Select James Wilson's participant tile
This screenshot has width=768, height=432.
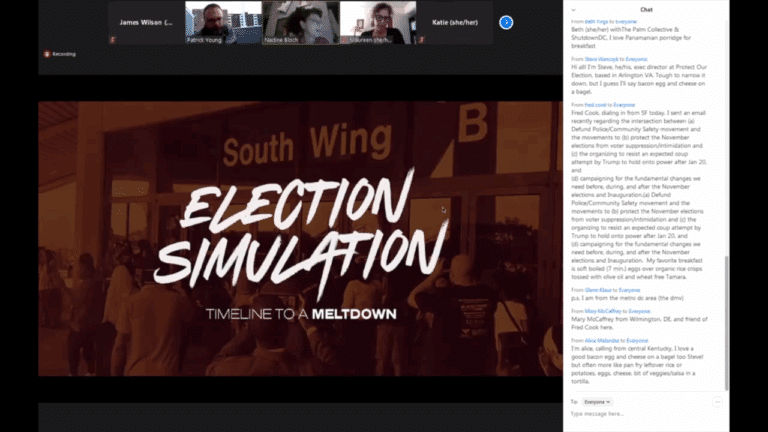point(146,22)
